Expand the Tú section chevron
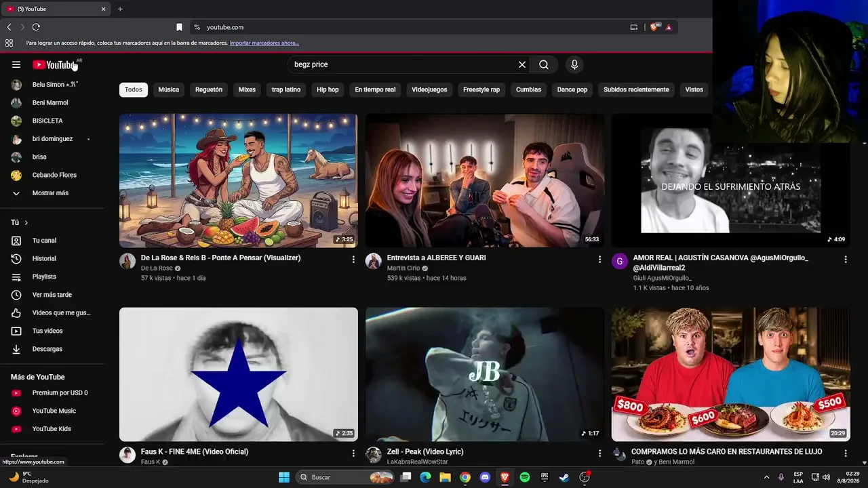Image resolution: width=868 pixels, height=488 pixels. tap(26, 222)
